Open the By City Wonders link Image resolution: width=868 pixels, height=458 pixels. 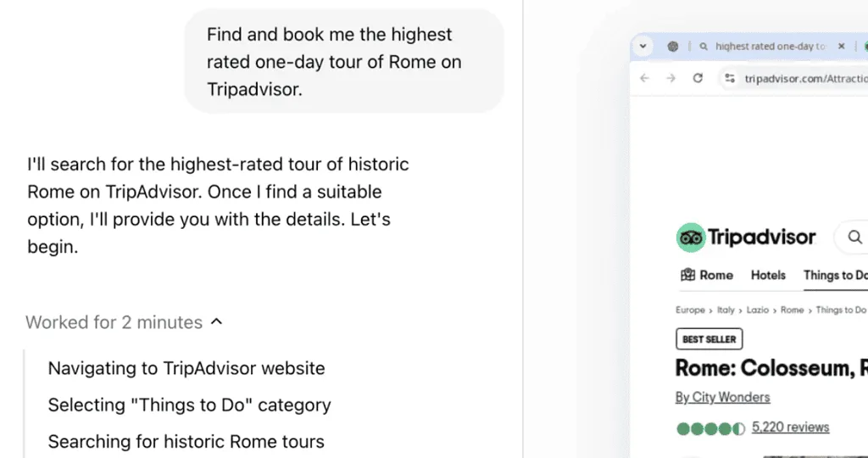722,397
